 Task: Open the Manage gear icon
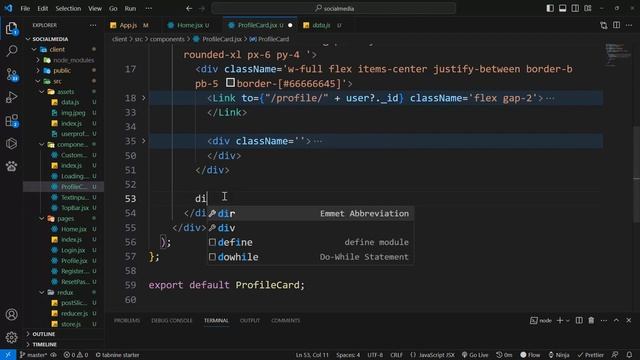(11, 337)
